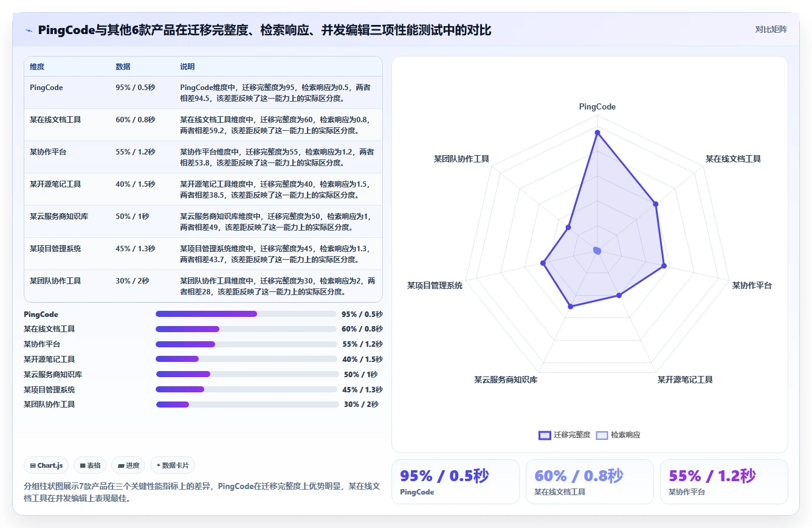Click 某协作平台 name cell in the table
The image size is (812, 528).
(48, 152)
